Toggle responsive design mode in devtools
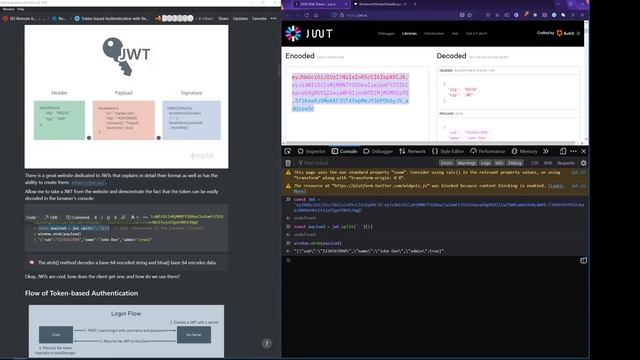640x360 pixels. (x=563, y=151)
